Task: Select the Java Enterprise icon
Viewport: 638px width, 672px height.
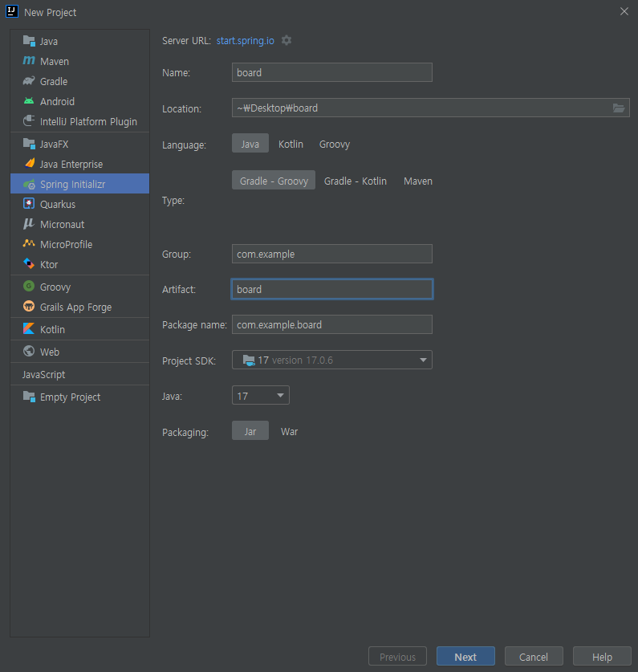Action: 29,164
